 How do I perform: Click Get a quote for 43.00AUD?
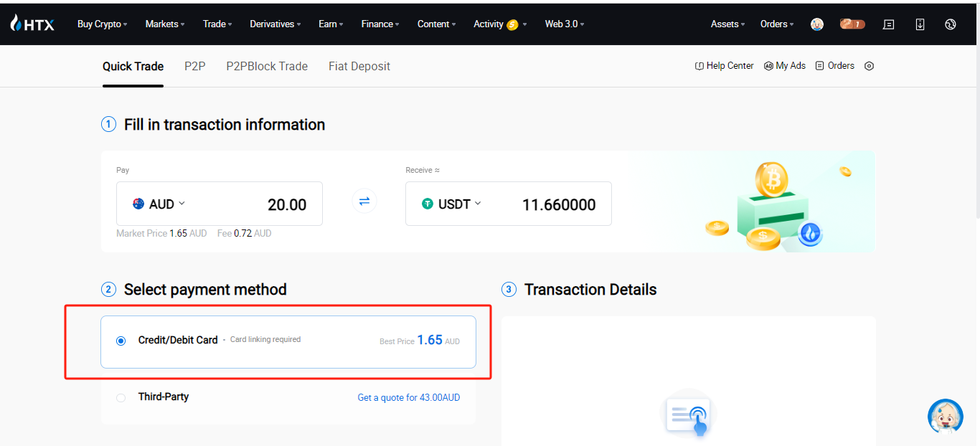408,397
